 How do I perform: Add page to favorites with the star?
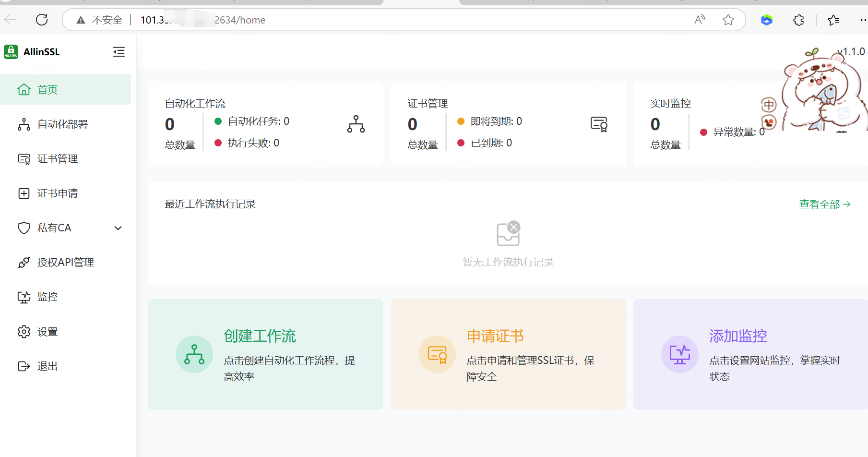pos(728,20)
